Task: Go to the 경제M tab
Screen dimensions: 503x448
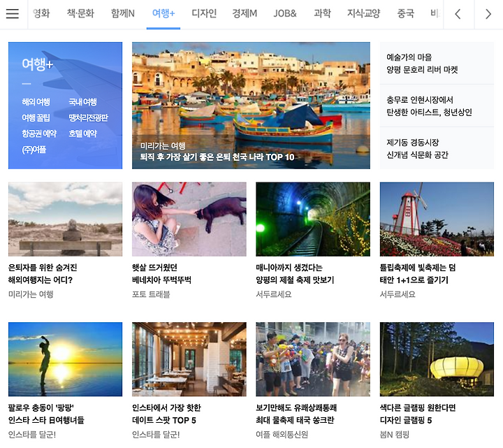Action: (x=245, y=13)
